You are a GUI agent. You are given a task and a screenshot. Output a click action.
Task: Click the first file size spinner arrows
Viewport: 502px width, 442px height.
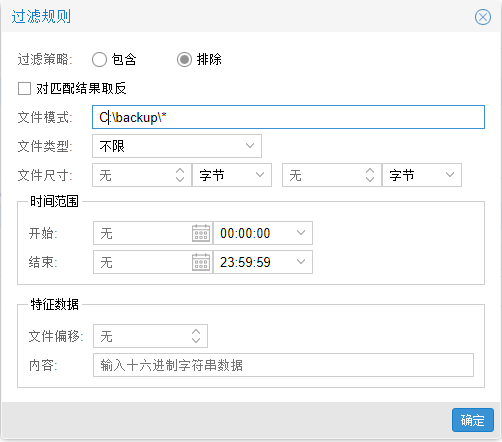coord(180,175)
